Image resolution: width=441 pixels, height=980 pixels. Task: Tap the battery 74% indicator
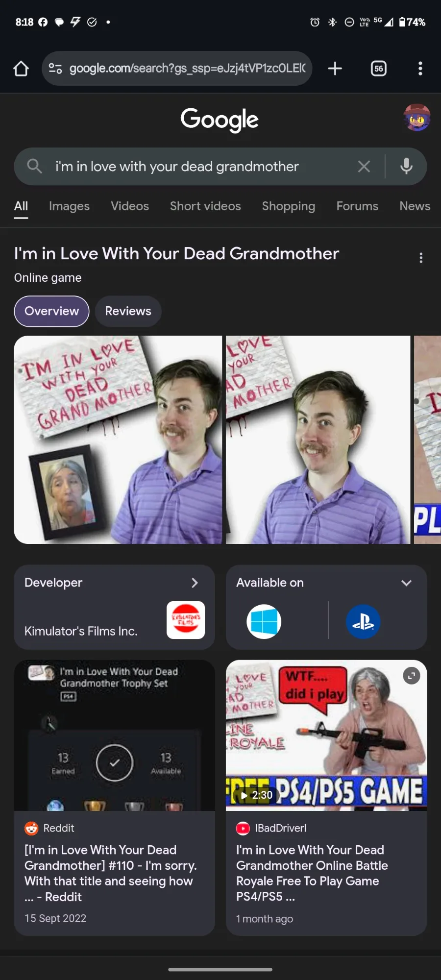tap(412, 22)
